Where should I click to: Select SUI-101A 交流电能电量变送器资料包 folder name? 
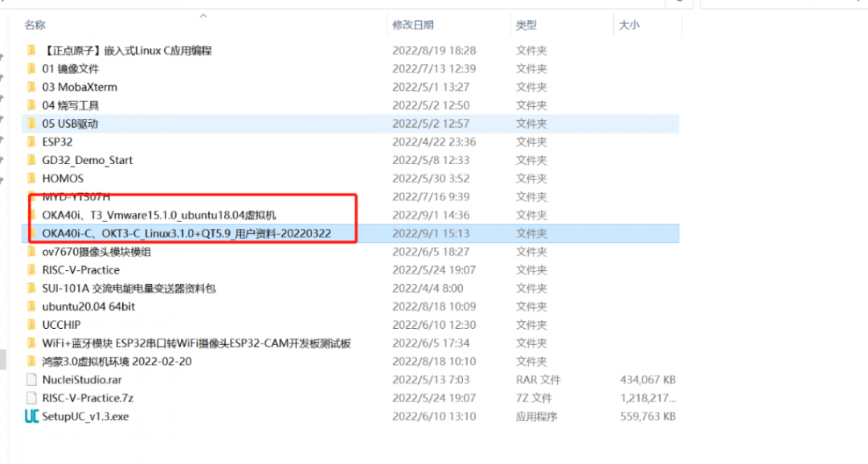point(129,288)
